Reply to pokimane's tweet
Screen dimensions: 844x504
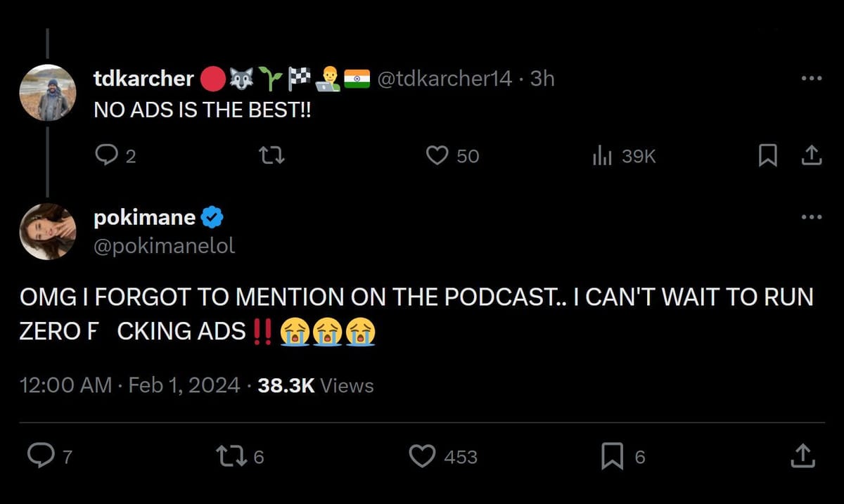[40, 455]
